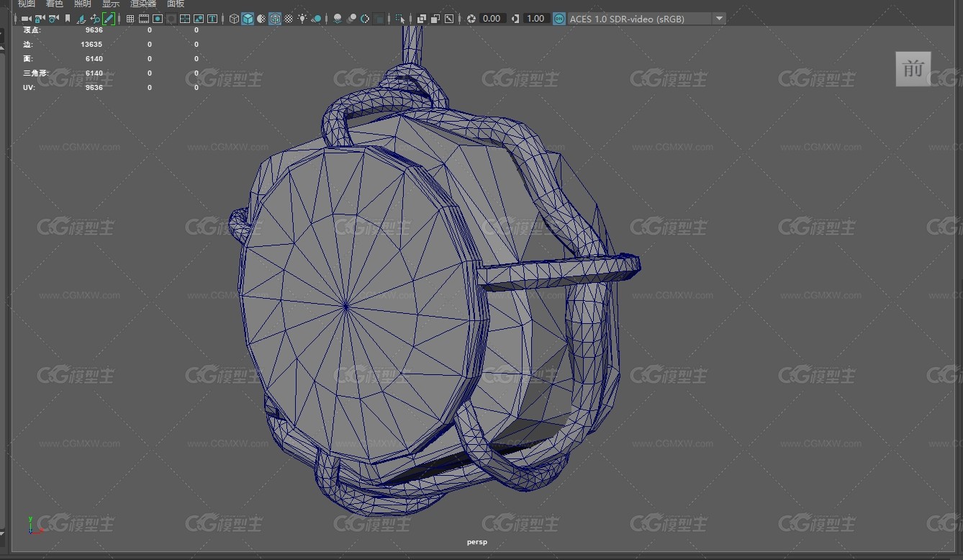The height and width of the screenshot is (560, 963).
Task: Click the UV heads-up label
Action: point(28,88)
